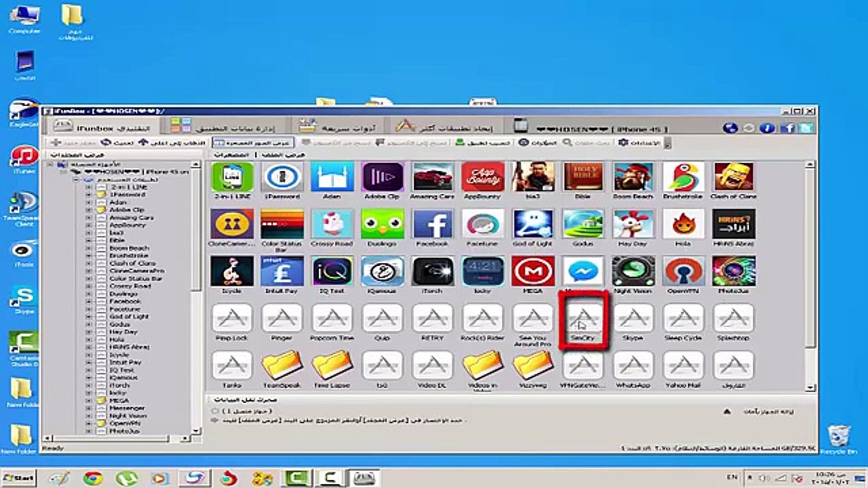Expand the MEGA node in the tree
Screen dimensions: 868x488
pos(89,400)
